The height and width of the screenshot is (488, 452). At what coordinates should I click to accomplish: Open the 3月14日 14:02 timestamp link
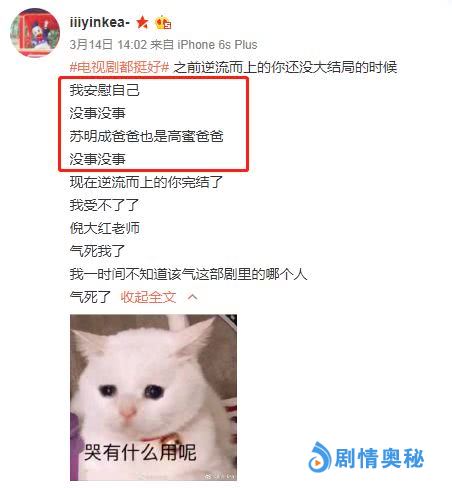pos(108,44)
